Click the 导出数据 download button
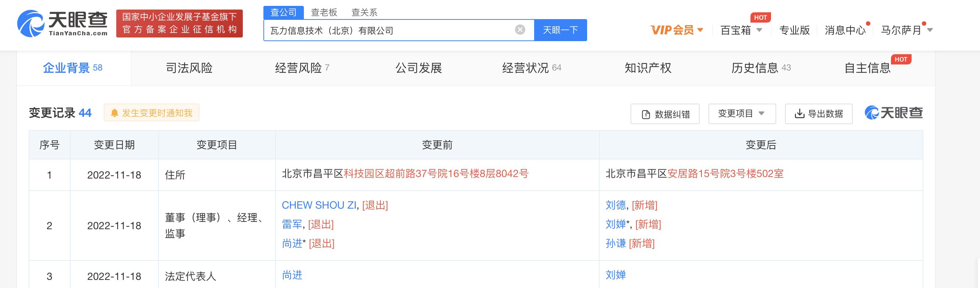The height and width of the screenshot is (288, 980). tap(819, 114)
